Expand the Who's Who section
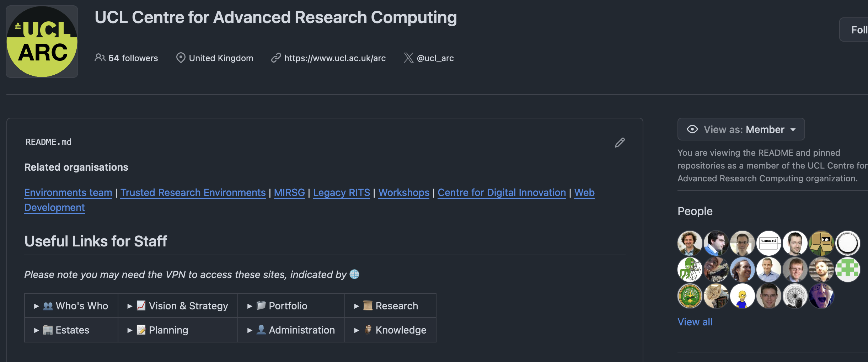The height and width of the screenshot is (362, 868). point(37,306)
